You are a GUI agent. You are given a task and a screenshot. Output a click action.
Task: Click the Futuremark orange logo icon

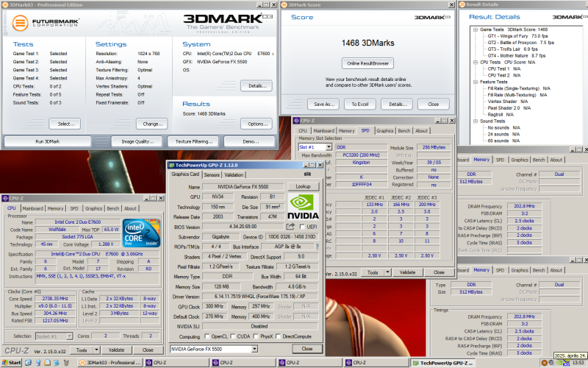point(21,23)
